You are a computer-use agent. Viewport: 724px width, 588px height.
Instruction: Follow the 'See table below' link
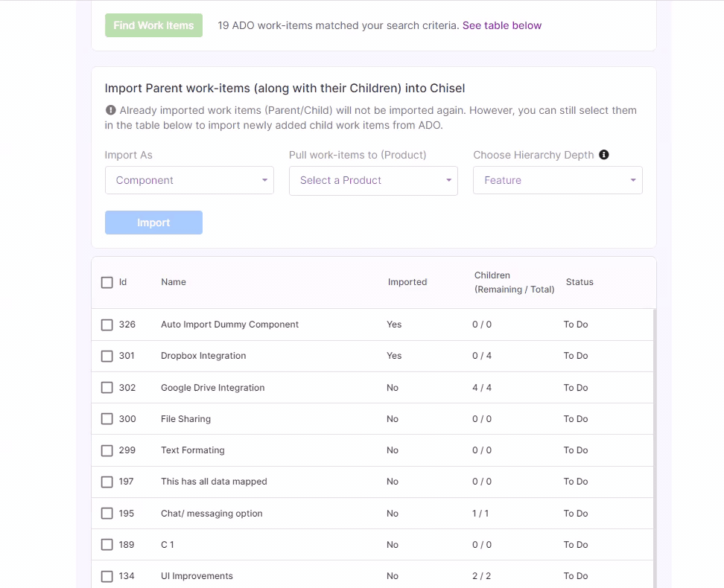tap(502, 25)
